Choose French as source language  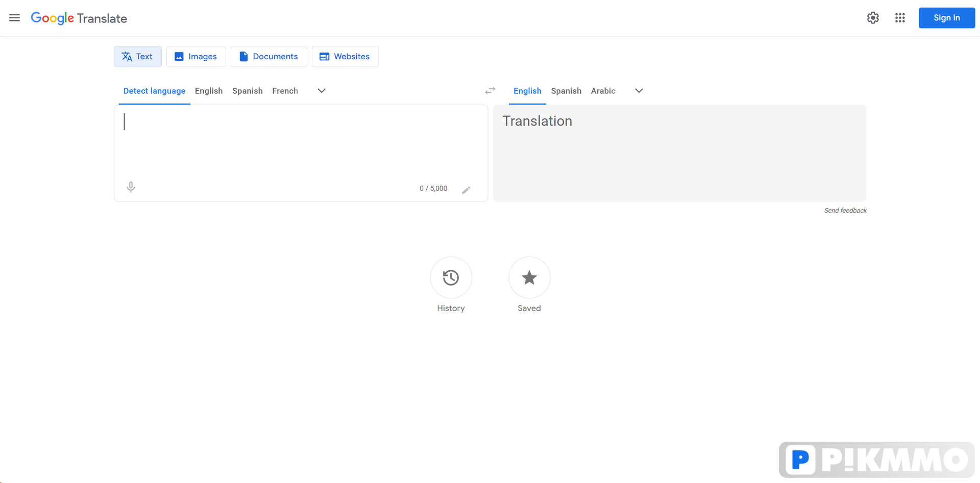(285, 91)
